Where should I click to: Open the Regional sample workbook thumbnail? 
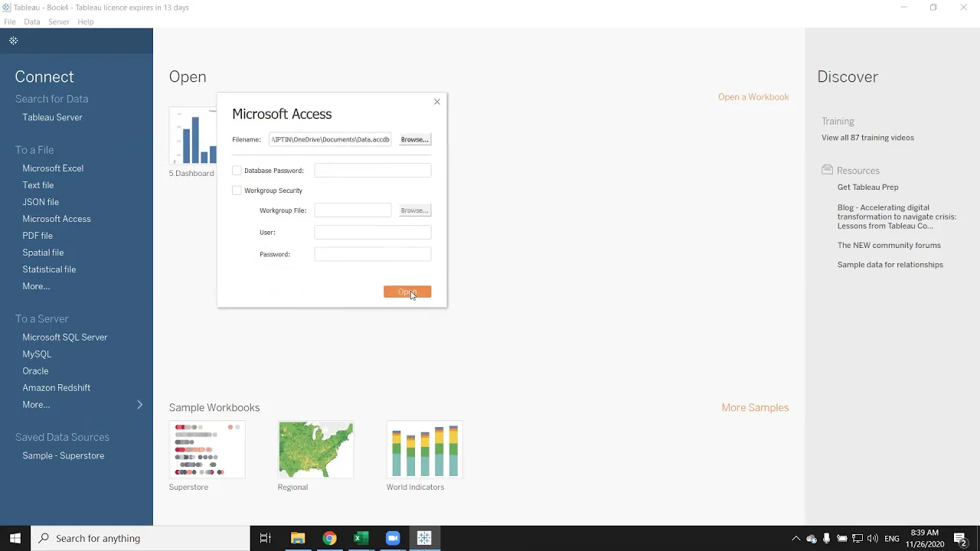coord(315,450)
